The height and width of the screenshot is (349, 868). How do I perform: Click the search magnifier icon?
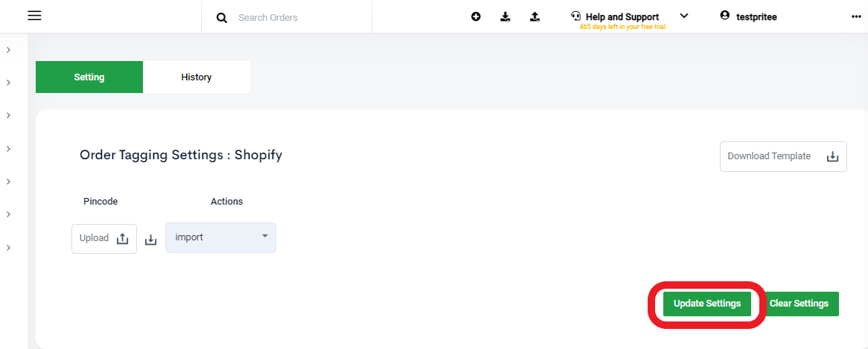222,18
